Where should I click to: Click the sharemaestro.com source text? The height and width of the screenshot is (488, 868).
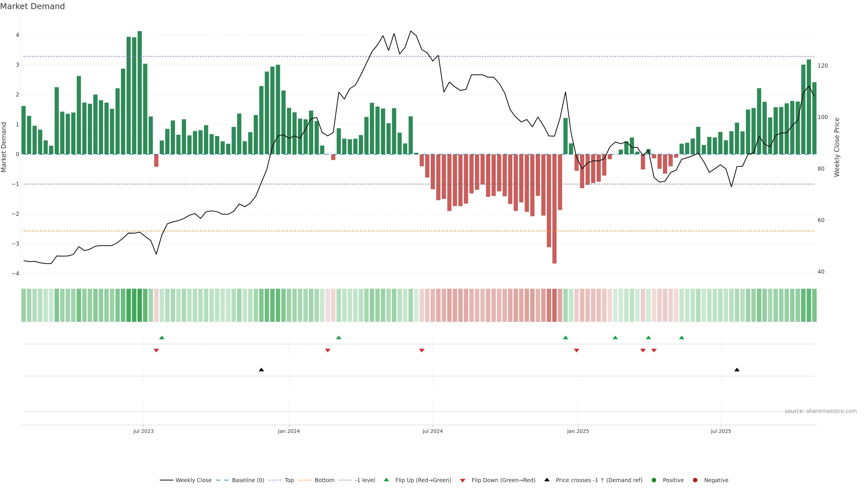(821, 411)
